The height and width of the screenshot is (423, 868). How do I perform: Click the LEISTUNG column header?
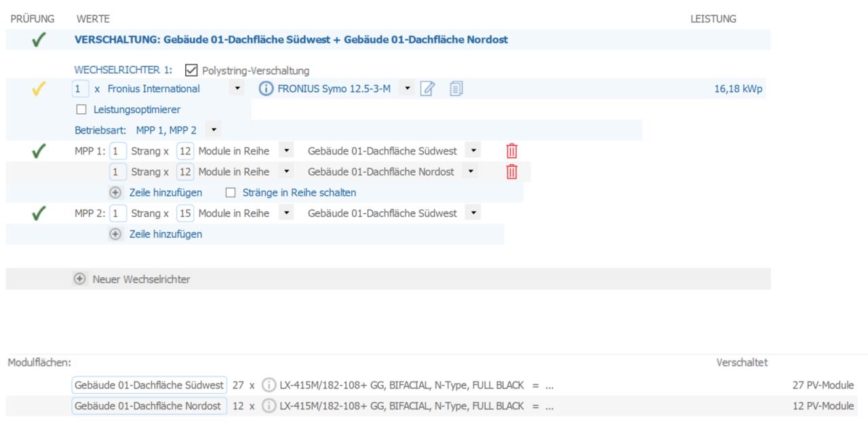713,18
